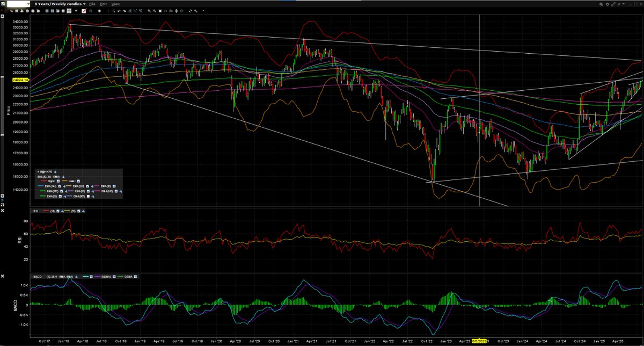Select the crosshair cursor tool in toolbar
The image size is (644, 346).
point(108,11)
